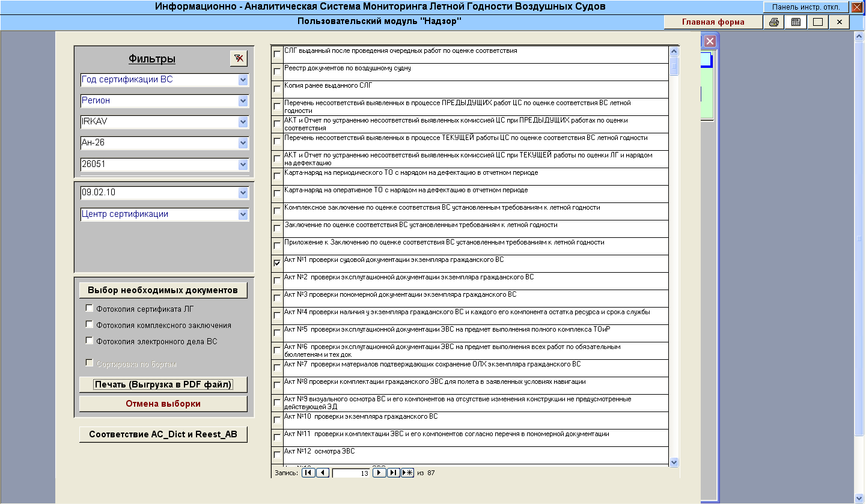Clear filters with the funnel icon
Viewport: 866px width, 504px height.
[x=239, y=58]
